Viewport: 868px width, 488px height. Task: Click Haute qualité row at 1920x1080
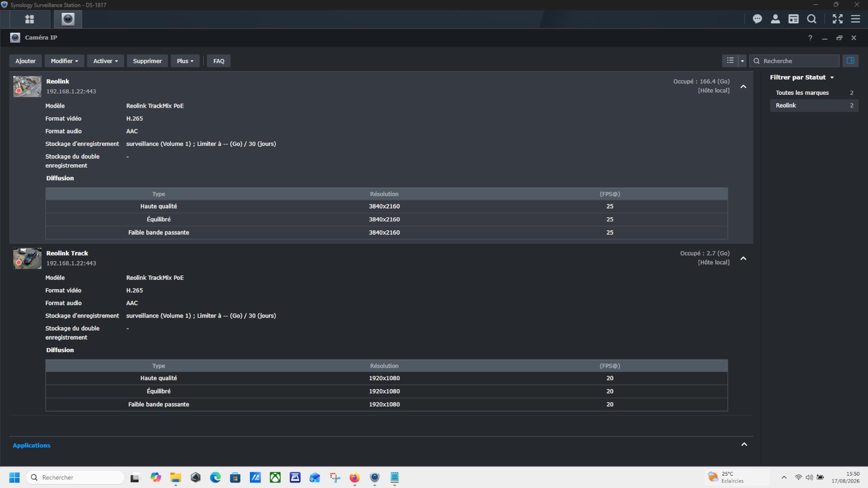pyautogui.click(x=387, y=378)
